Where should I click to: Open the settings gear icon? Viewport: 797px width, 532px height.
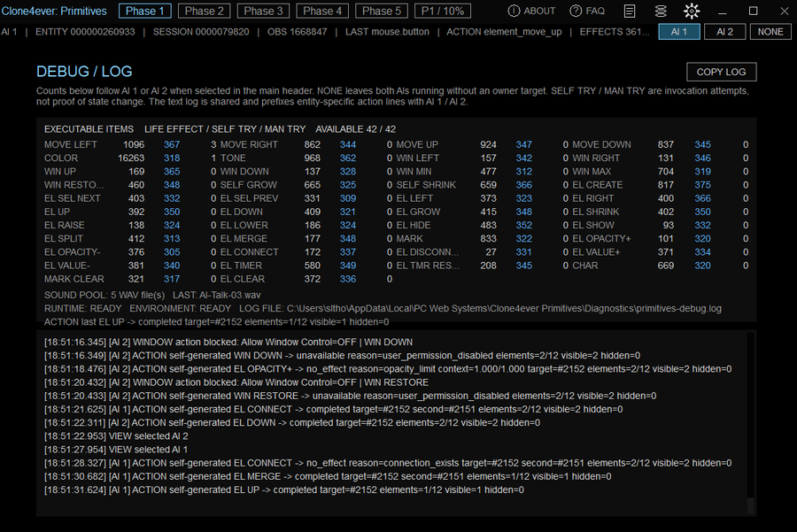click(692, 11)
